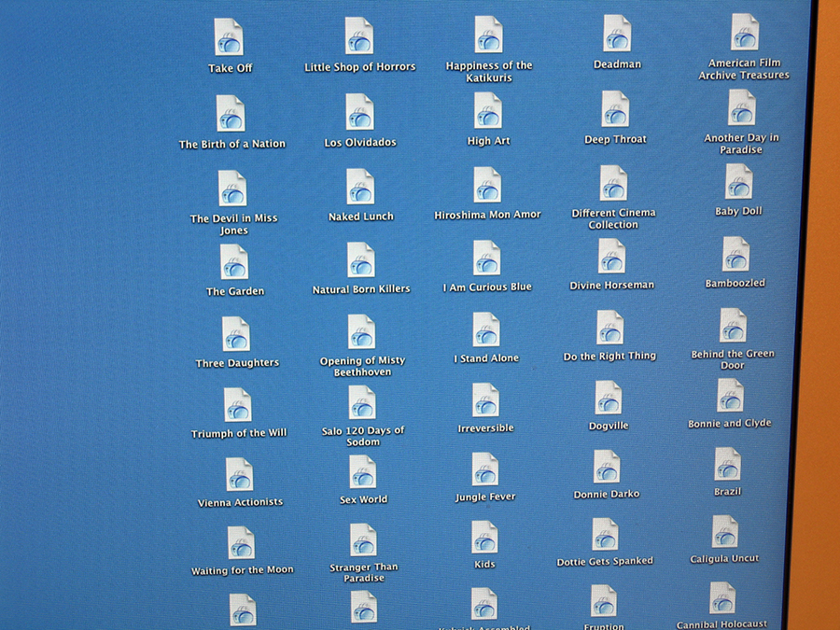The height and width of the screenshot is (630, 840).
Task: Click the Deadman file icon
Action: (617, 34)
